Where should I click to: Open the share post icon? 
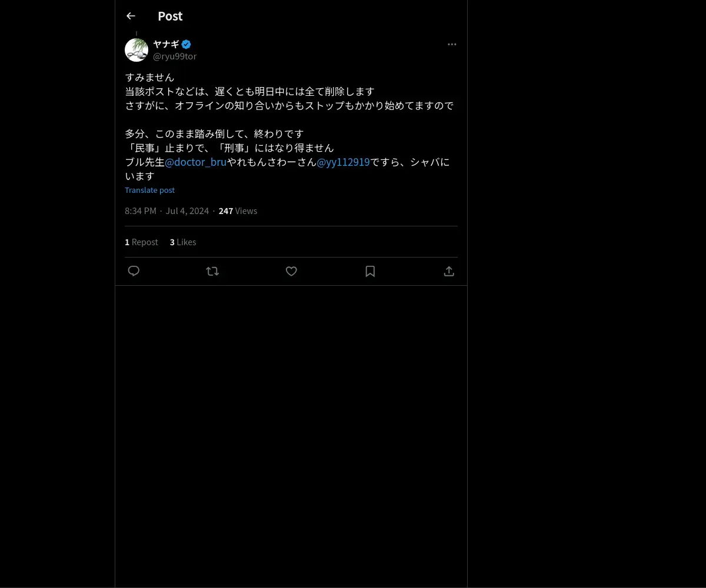pyautogui.click(x=449, y=271)
